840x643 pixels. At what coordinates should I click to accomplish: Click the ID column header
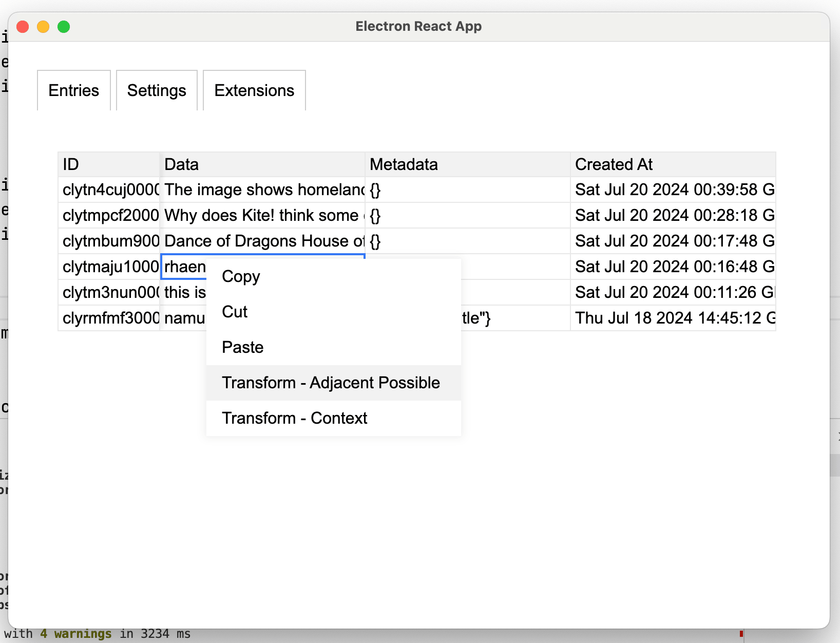[109, 164]
